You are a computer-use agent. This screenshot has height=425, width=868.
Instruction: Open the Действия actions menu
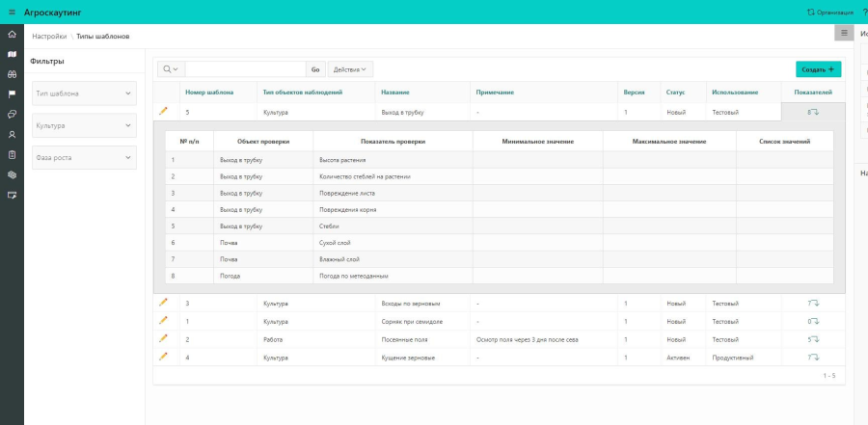350,69
